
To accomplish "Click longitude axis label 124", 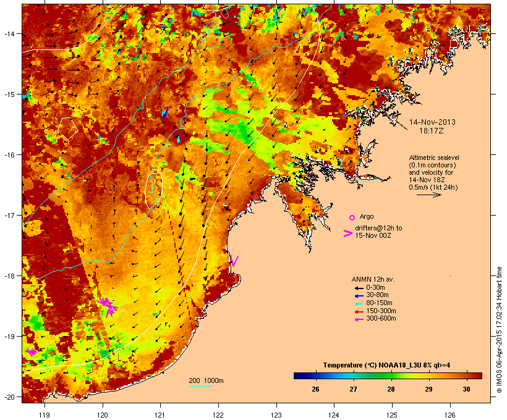I will [x=334, y=415].
